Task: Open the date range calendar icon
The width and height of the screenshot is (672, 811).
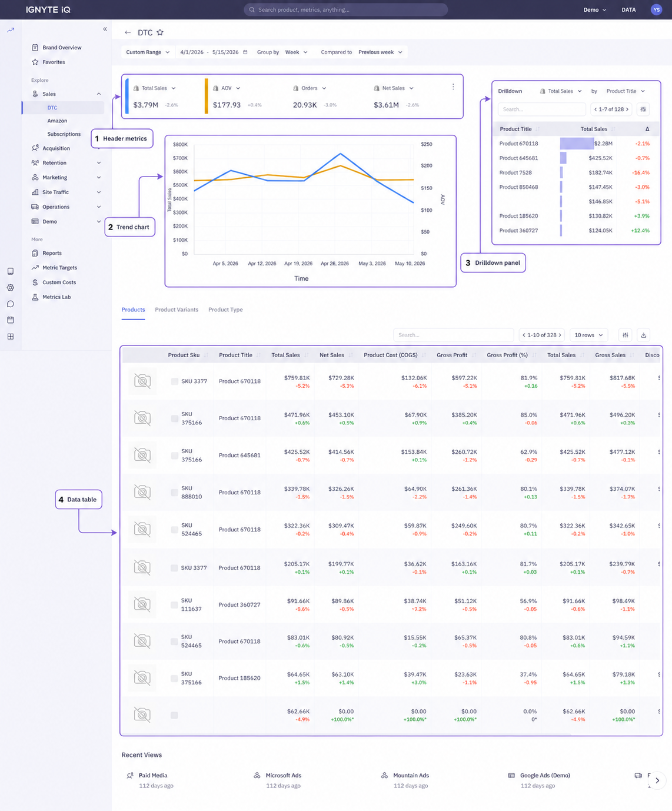Action: pyautogui.click(x=245, y=52)
